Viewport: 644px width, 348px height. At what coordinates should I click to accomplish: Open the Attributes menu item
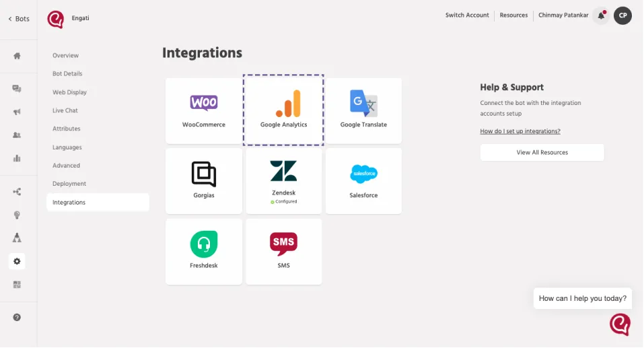coord(67,129)
